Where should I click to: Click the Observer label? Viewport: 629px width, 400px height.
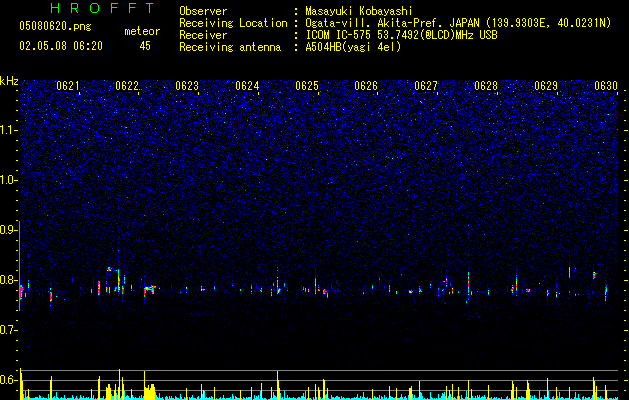tap(203, 11)
